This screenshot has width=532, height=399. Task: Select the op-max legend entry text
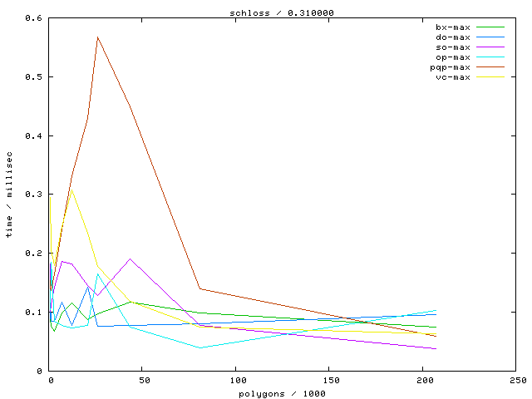click(453, 57)
